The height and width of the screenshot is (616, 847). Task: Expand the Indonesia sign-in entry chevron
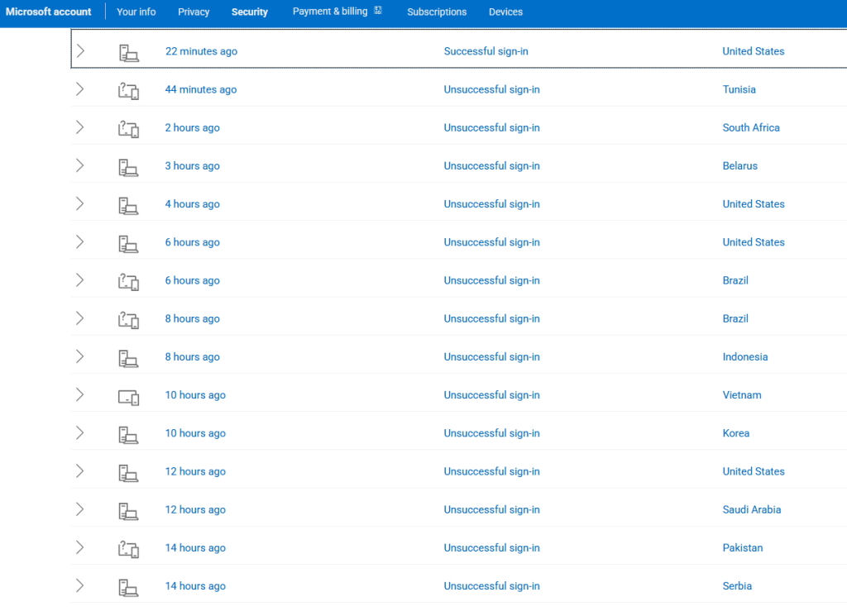[x=80, y=356]
